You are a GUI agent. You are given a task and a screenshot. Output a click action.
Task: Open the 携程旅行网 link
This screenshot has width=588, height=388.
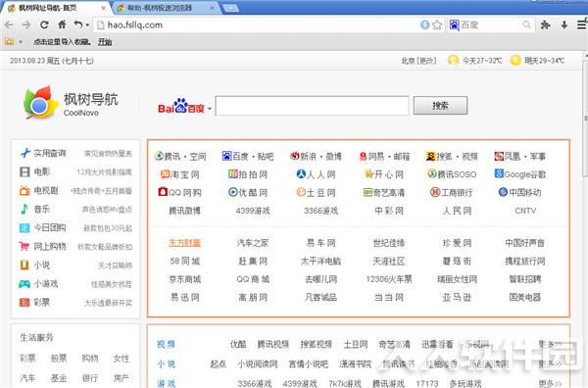pyautogui.click(x=524, y=261)
